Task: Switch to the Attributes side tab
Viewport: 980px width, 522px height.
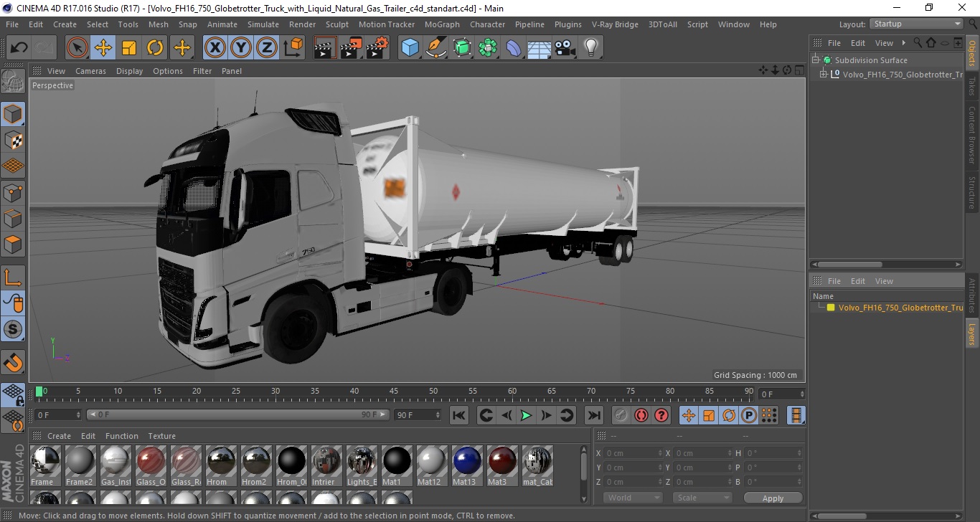Action: click(972, 294)
